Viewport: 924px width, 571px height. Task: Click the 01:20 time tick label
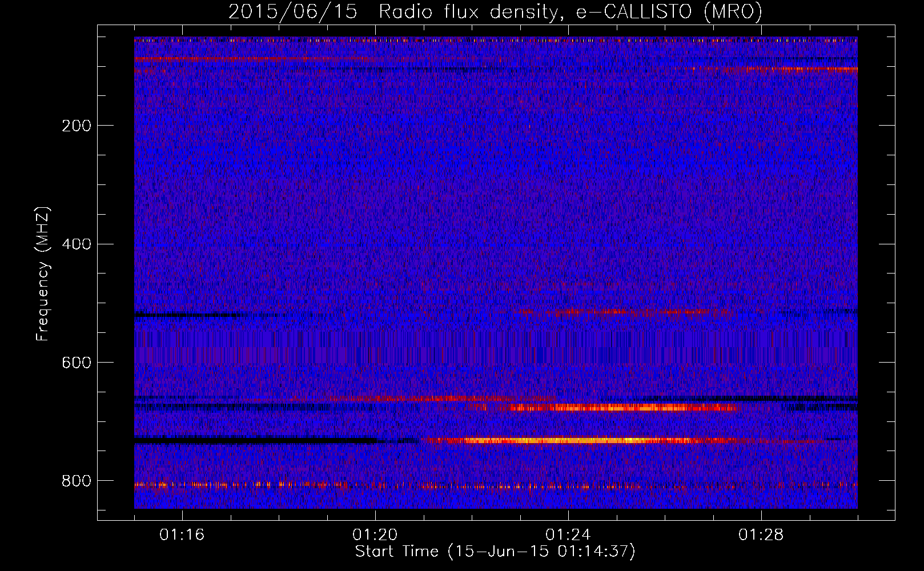pyautogui.click(x=375, y=535)
